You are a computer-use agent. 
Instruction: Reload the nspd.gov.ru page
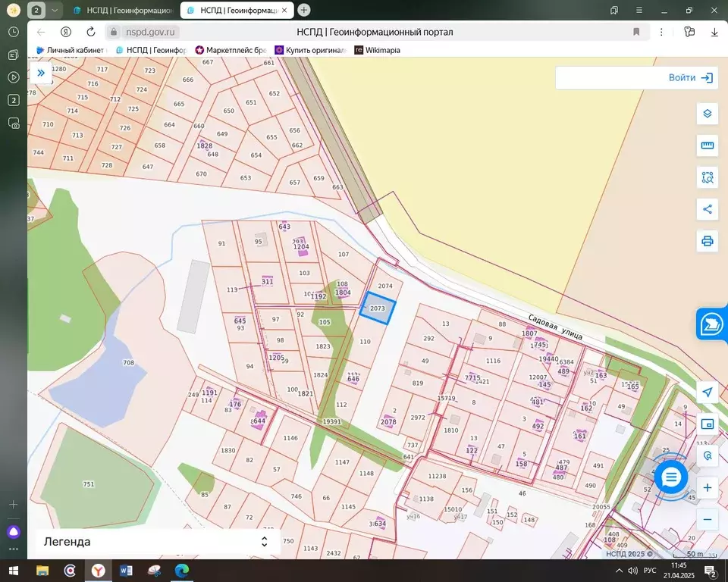[x=91, y=32]
